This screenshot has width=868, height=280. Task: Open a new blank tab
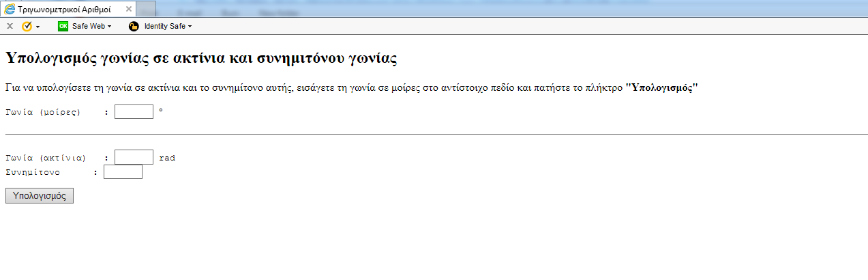(146, 9)
